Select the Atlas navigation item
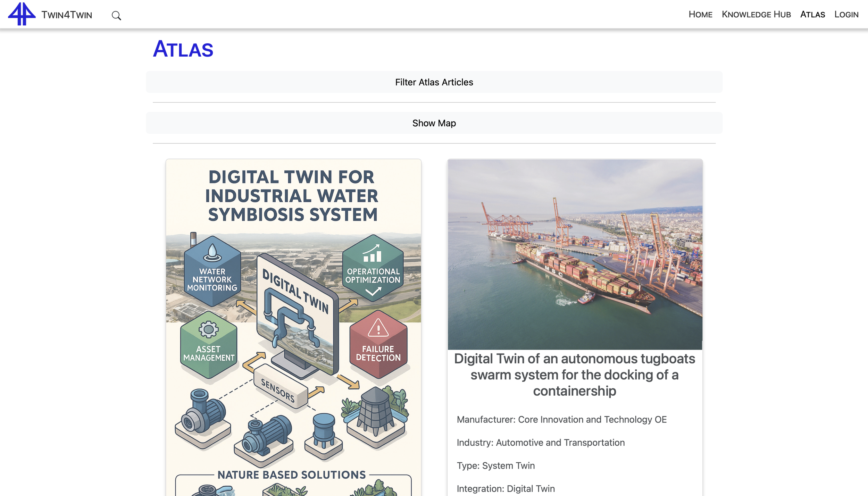Image resolution: width=868 pixels, height=496 pixels. coord(812,15)
